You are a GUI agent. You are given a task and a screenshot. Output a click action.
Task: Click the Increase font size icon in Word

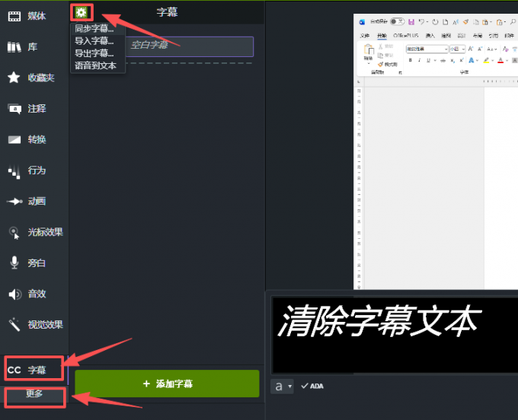coord(471,49)
